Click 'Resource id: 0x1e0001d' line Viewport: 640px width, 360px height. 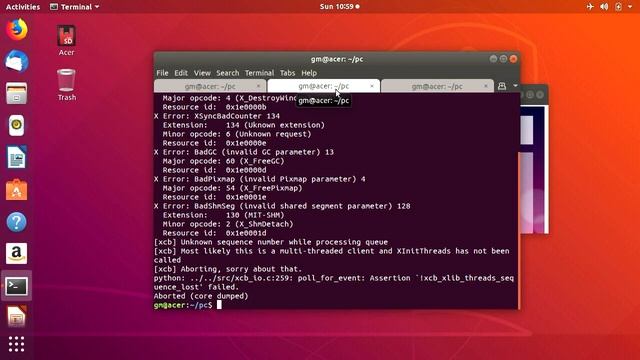click(214, 233)
